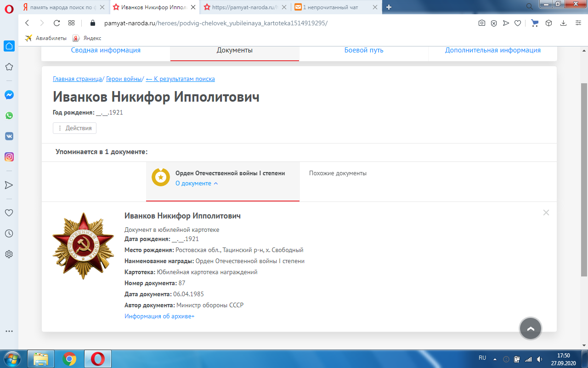Open the 'Действия' actions dropdown
Screen dimensions: 588x368
coord(75,128)
